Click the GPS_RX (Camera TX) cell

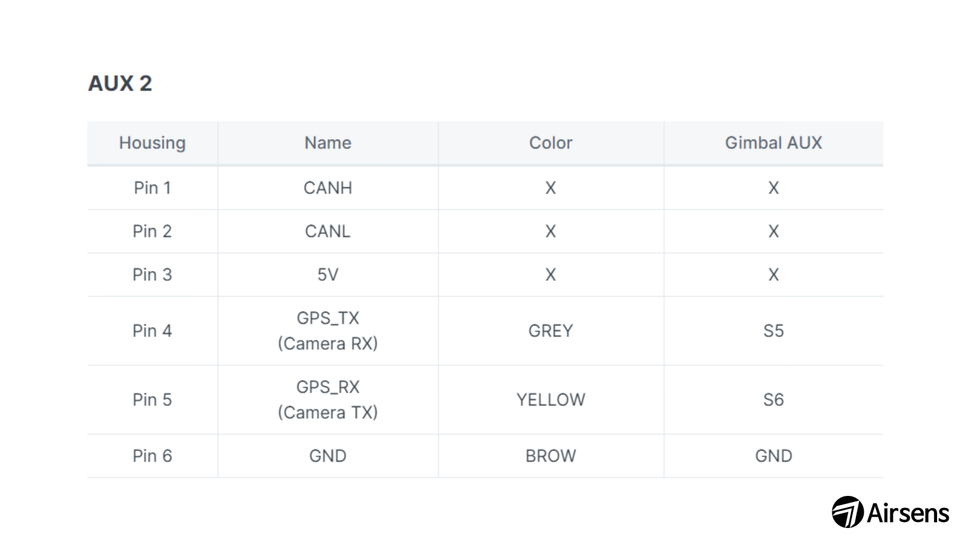[x=328, y=399]
